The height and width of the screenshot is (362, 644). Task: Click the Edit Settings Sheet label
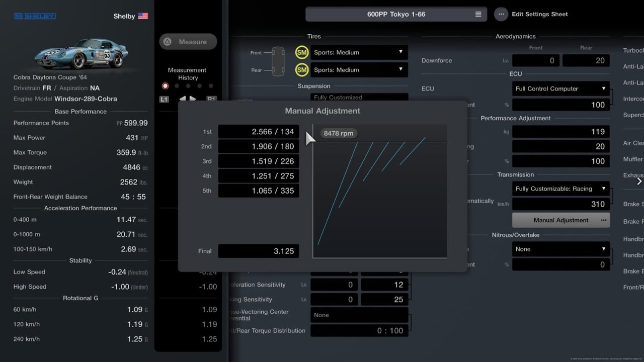[x=540, y=14]
